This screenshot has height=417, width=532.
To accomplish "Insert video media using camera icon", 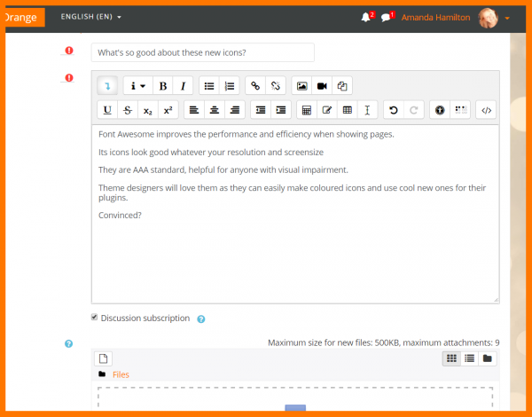I will click(323, 86).
